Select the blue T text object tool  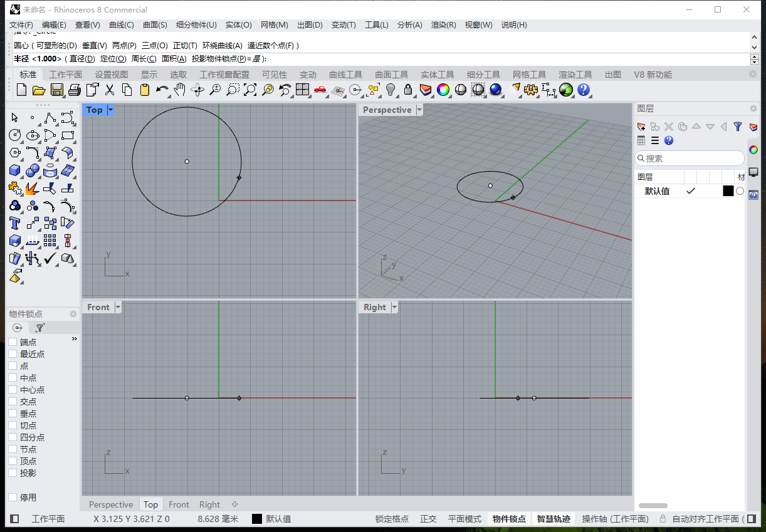15,222
